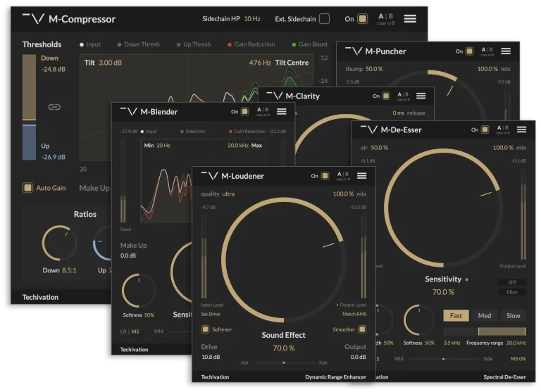Click the Softness knob in M-Blender

(x=139, y=290)
